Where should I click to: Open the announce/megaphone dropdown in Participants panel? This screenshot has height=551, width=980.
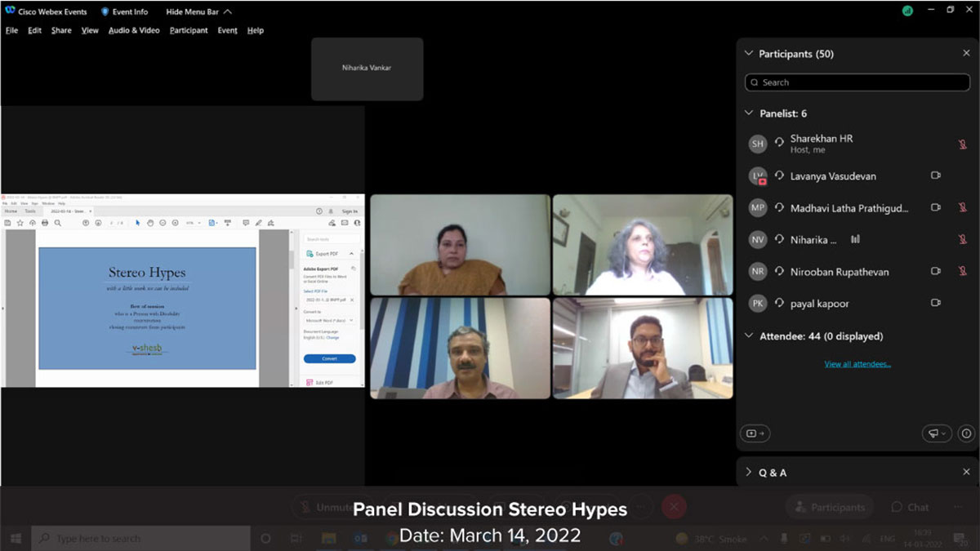937,433
